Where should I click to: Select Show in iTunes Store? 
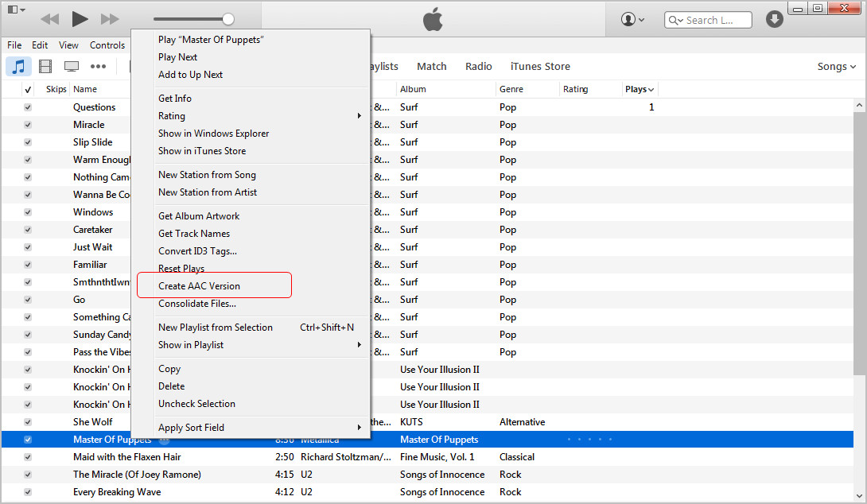202,151
